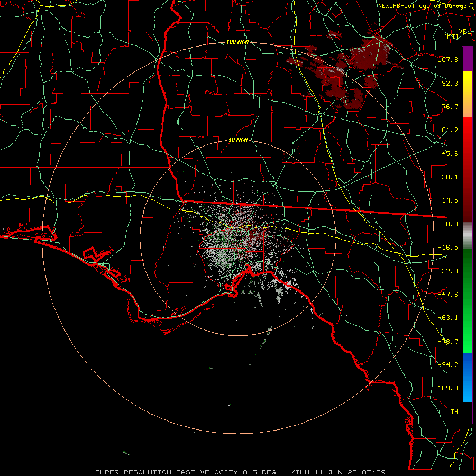This screenshot has height=476, width=476.
Task: Click the 30.1 velocity scale value
Action: [x=450, y=177]
